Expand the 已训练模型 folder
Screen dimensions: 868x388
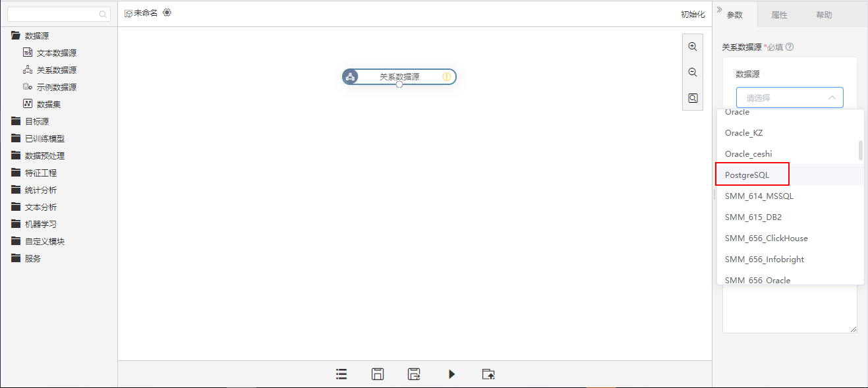pyautogui.click(x=16, y=138)
